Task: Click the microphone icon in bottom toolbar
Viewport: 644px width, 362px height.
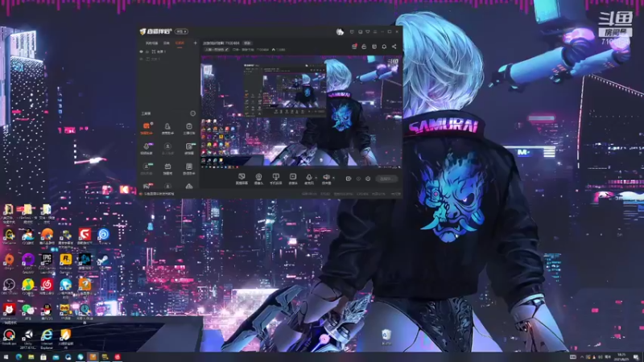Action: point(309,178)
